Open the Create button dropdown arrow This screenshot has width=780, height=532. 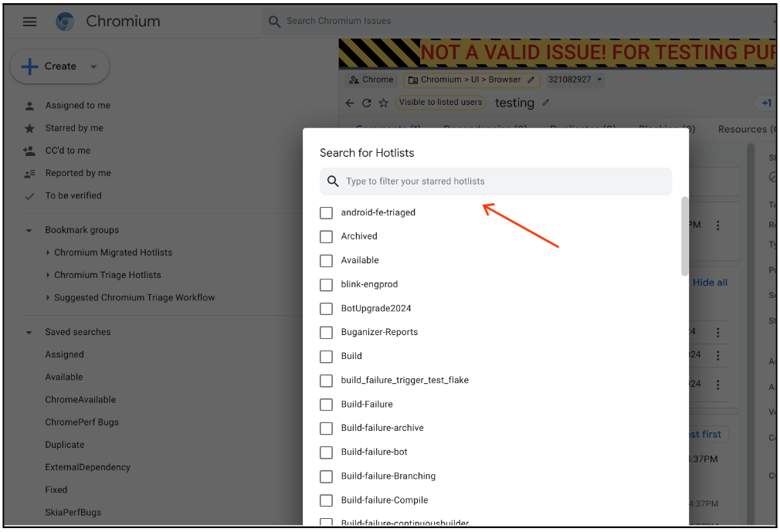[94, 66]
